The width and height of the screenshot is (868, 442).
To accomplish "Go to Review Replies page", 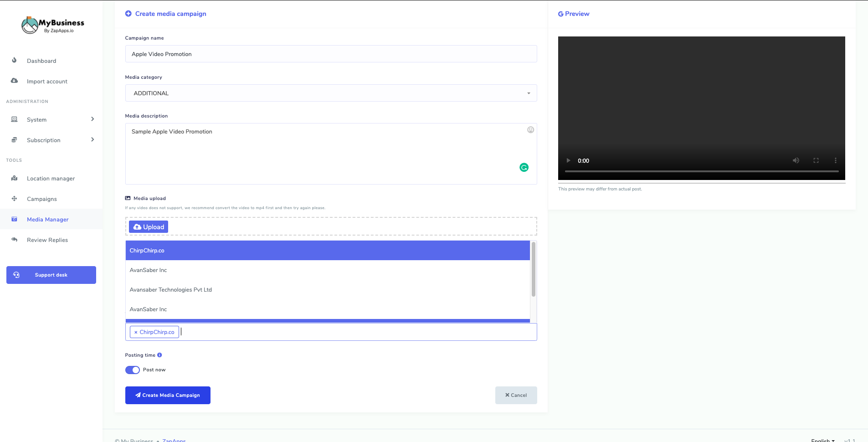I will (x=47, y=240).
